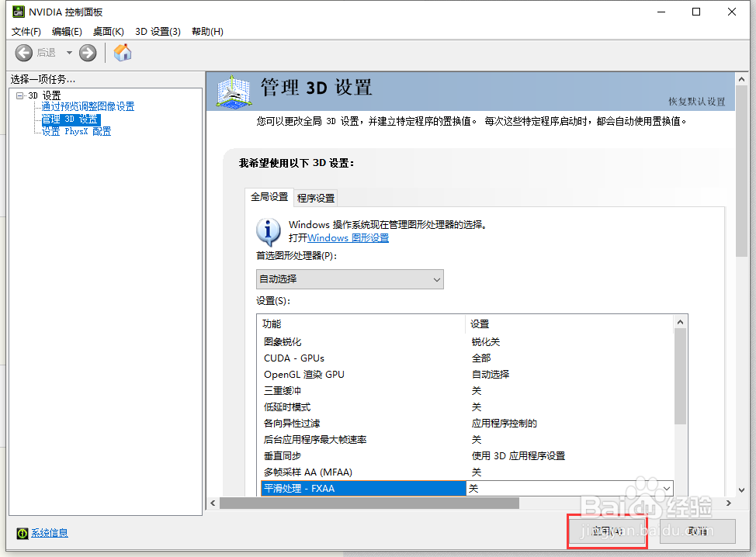Select the CUDA - GPUs setting row
Viewport: 756px width, 557px height.
[x=466, y=358]
